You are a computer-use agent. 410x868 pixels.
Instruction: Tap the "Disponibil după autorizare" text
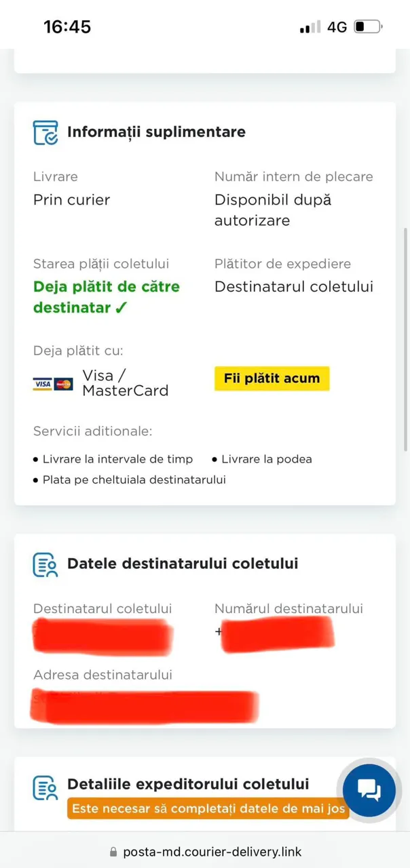pyautogui.click(x=273, y=210)
